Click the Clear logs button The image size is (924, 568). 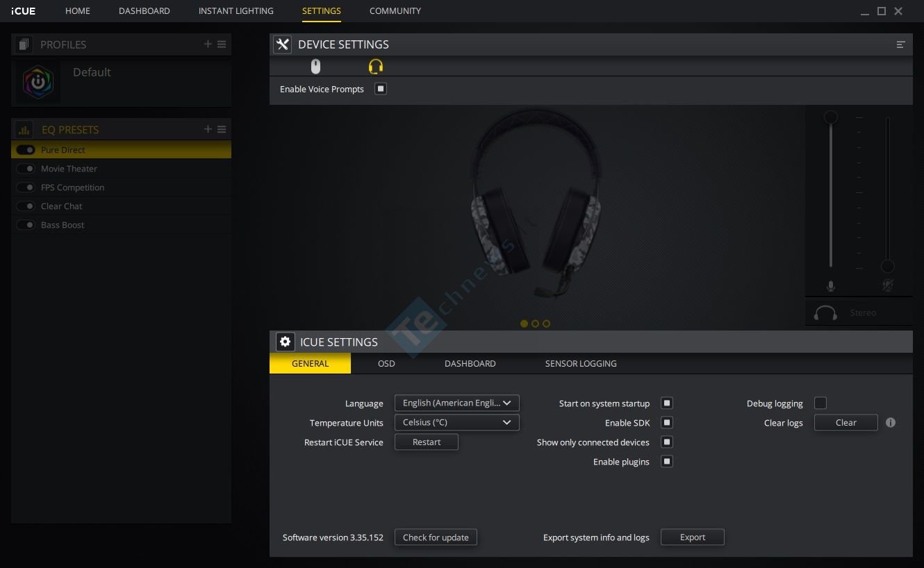point(846,423)
